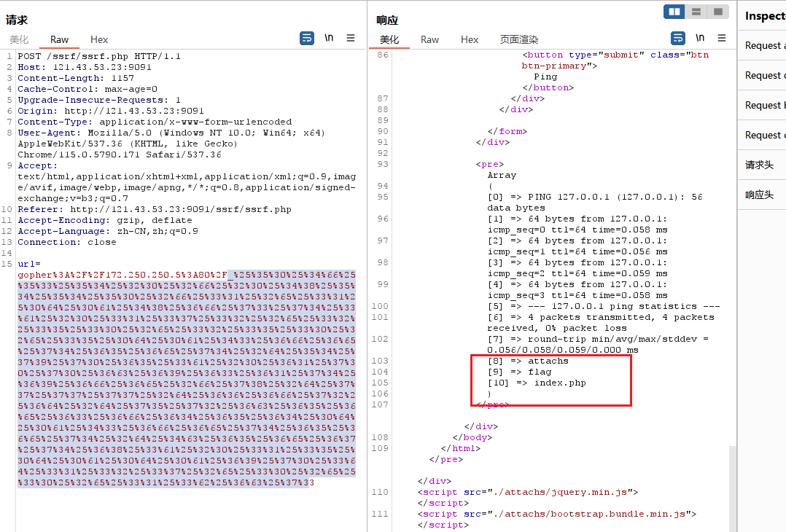
Task: Click the 'url=' body parameter name
Action: (29, 264)
